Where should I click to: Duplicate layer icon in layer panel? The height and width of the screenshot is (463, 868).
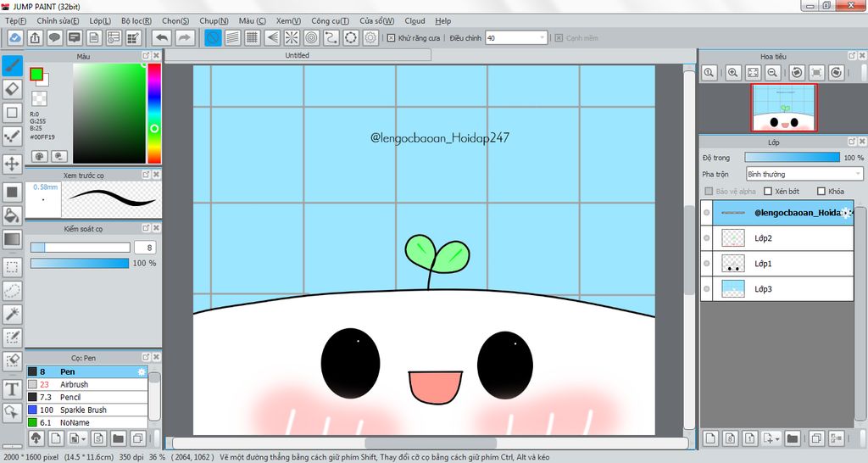coord(816,438)
